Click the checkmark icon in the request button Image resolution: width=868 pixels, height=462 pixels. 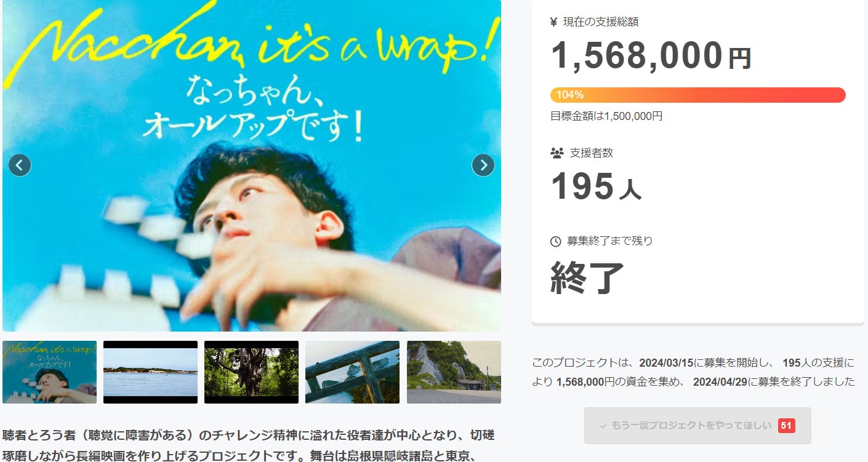603,426
